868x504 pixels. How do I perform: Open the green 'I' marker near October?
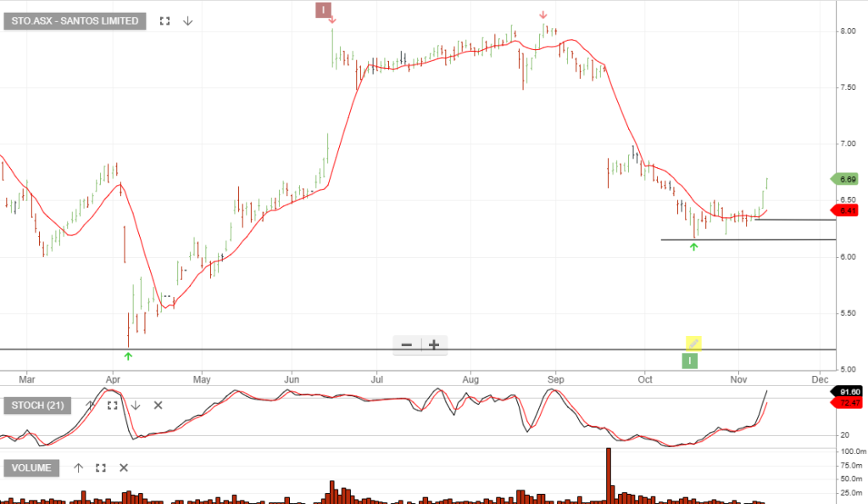tap(691, 361)
